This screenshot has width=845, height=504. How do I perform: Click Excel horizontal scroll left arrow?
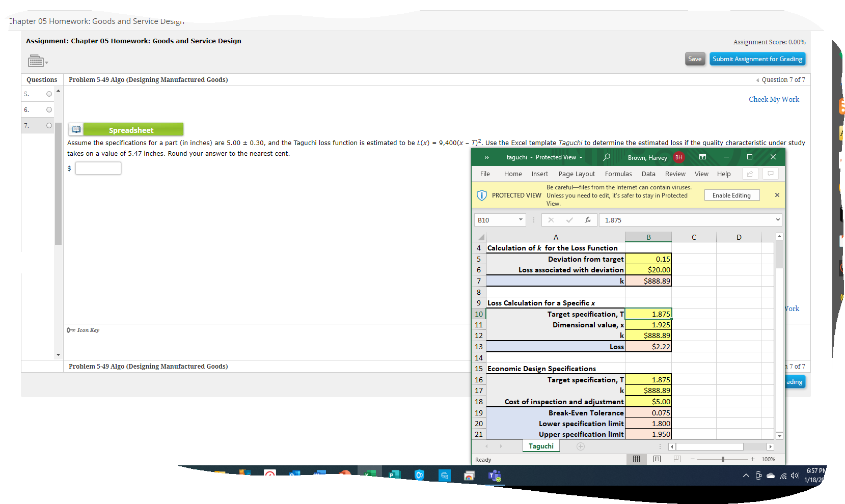pyautogui.click(x=672, y=447)
